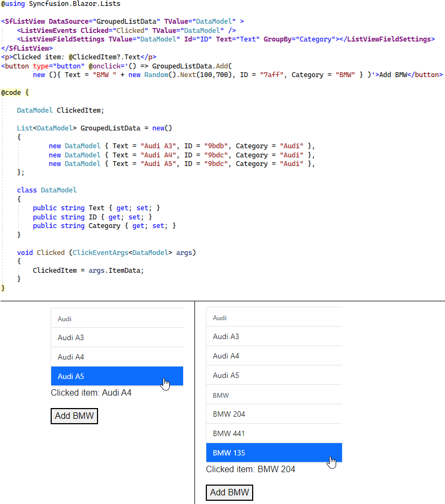Select BMW 441 list item
This screenshot has width=445, height=504.
[274, 433]
